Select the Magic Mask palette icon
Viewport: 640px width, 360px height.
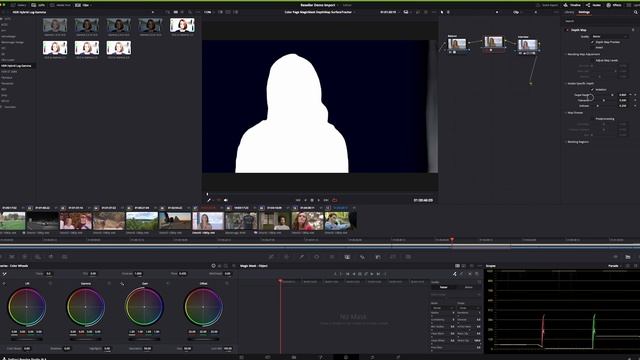click(x=347, y=257)
